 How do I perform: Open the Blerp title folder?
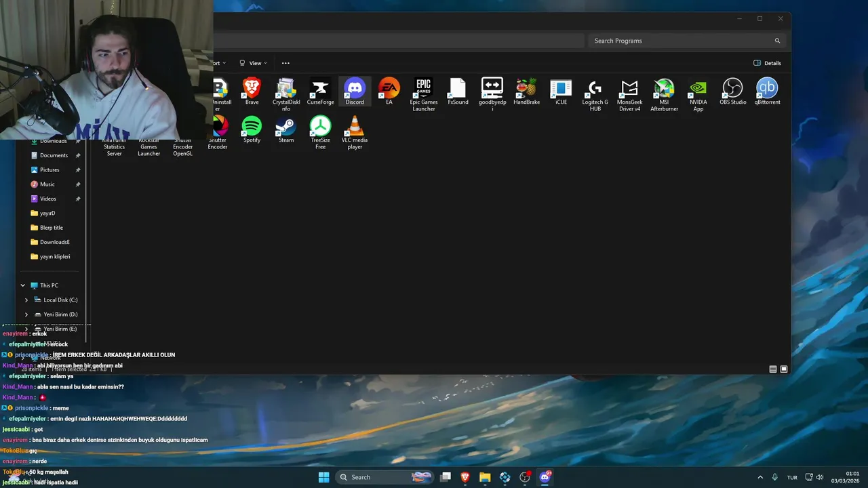51,228
